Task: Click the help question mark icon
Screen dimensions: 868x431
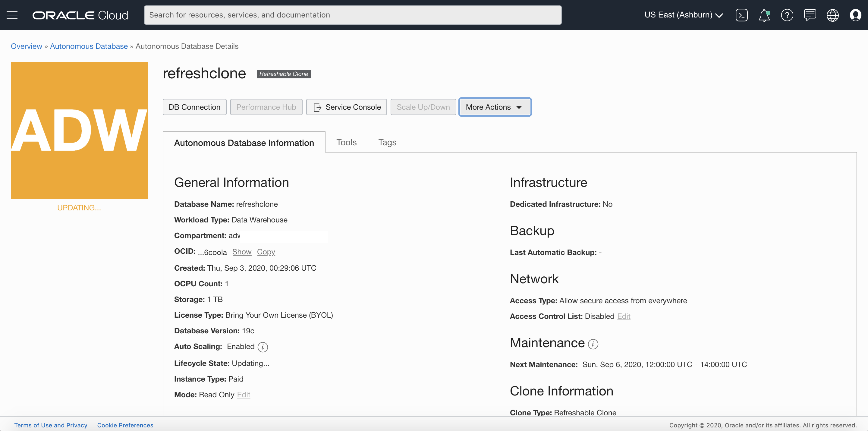Action: pyautogui.click(x=787, y=15)
